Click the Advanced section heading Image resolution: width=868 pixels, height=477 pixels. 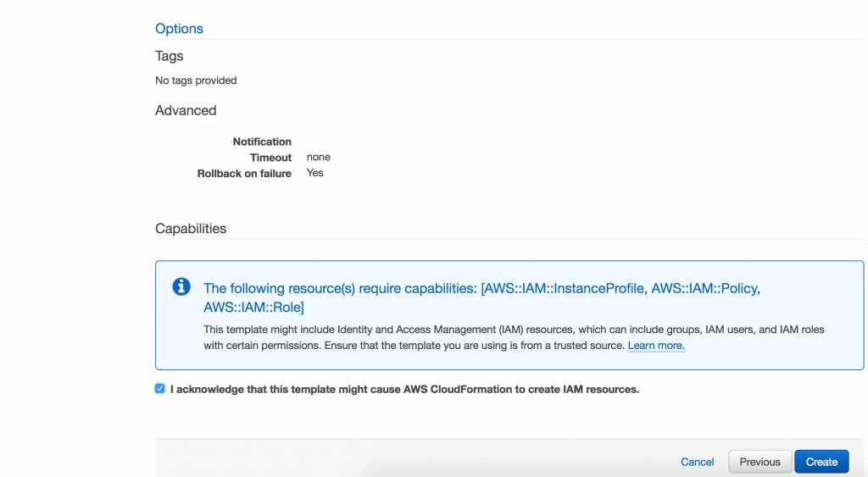pyautogui.click(x=186, y=110)
